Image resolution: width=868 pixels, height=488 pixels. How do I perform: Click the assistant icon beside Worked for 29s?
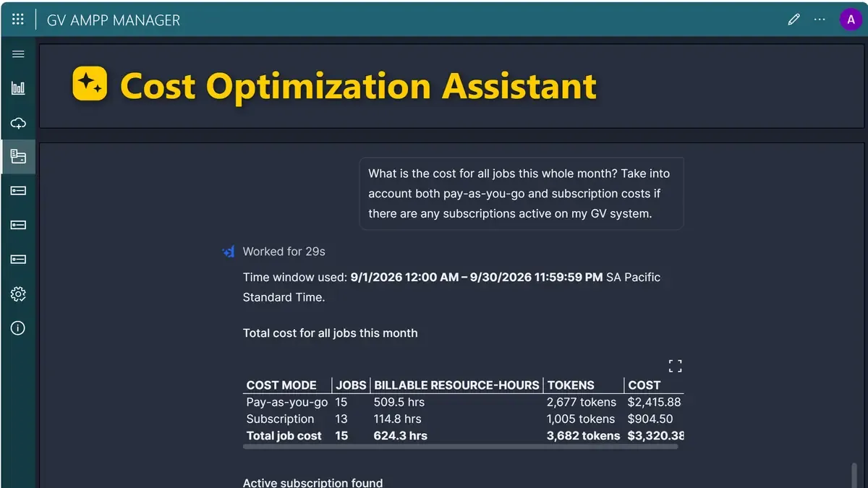(229, 252)
